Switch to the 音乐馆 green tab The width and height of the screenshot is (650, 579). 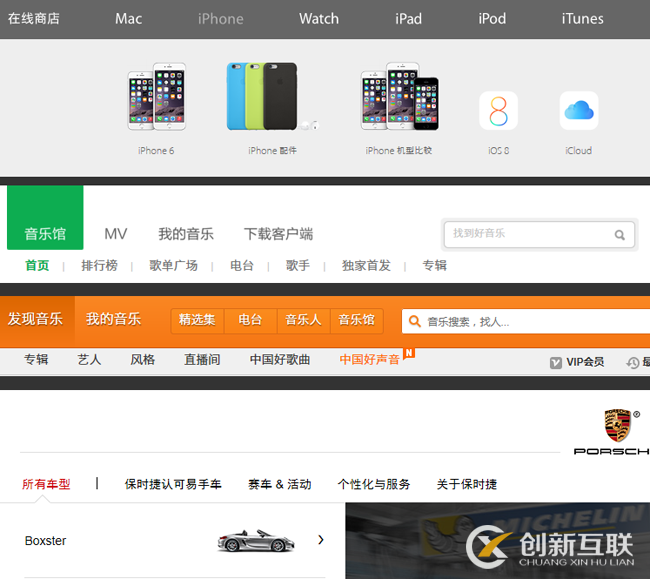click(45, 234)
